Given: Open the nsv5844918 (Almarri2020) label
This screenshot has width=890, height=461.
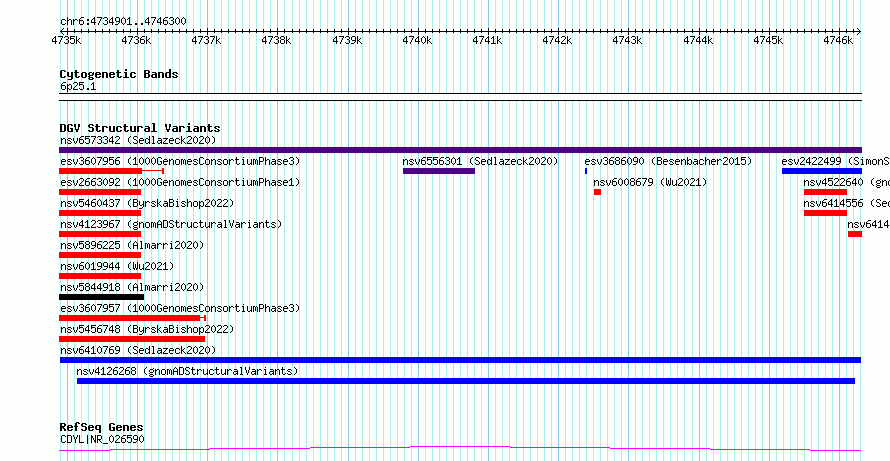Looking at the screenshot, I should click(132, 287).
